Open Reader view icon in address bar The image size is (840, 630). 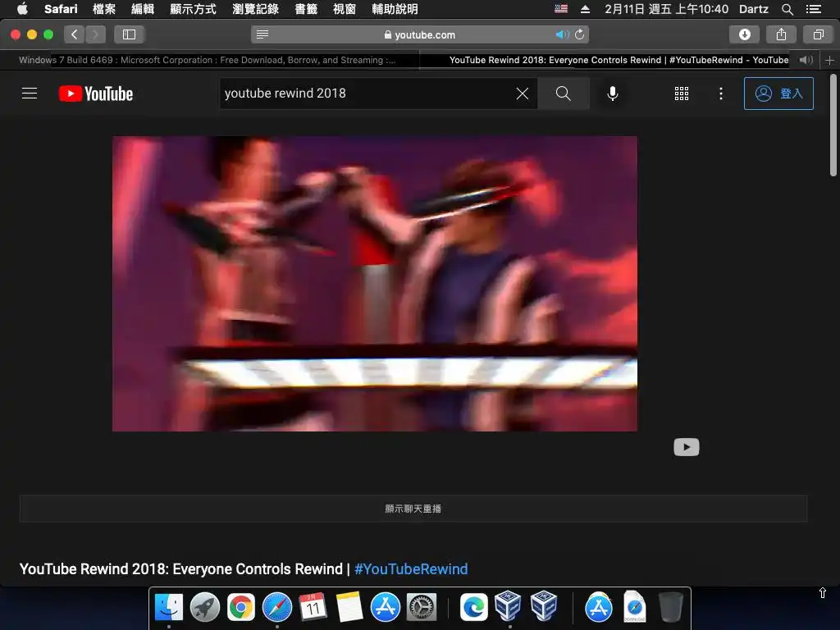click(x=262, y=34)
